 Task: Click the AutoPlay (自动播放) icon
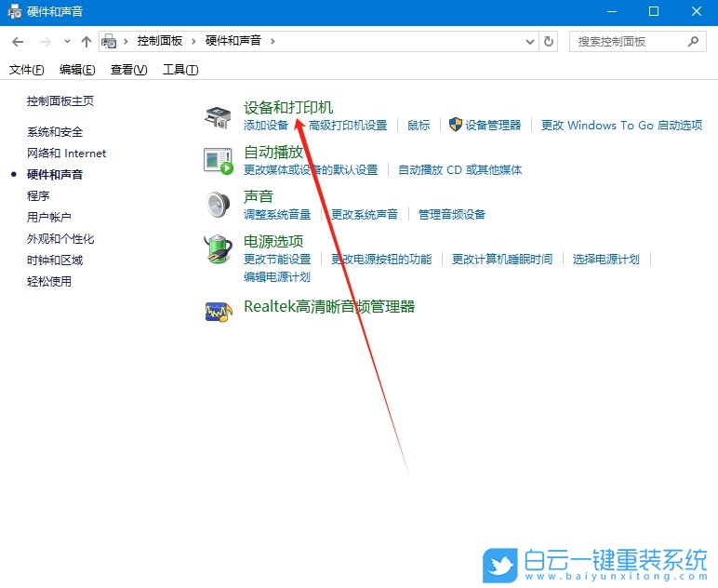click(218, 160)
